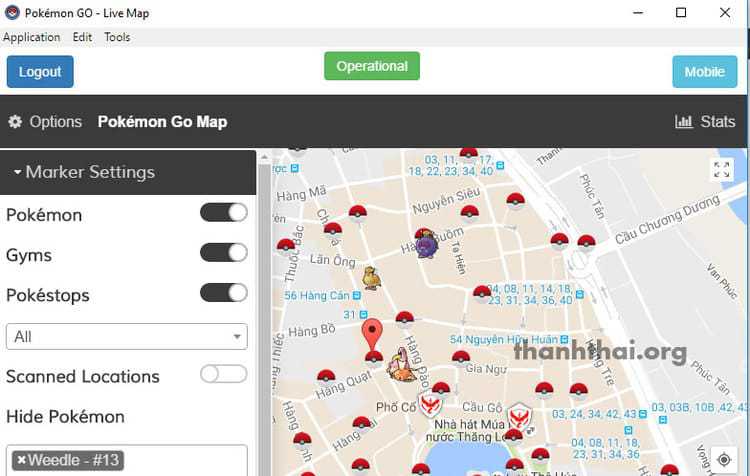Image resolution: width=750 pixels, height=476 pixels.
Task: Remove Weedle #13 from hidden Pokémon
Action: pyautogui.click(x=21, y=460)
